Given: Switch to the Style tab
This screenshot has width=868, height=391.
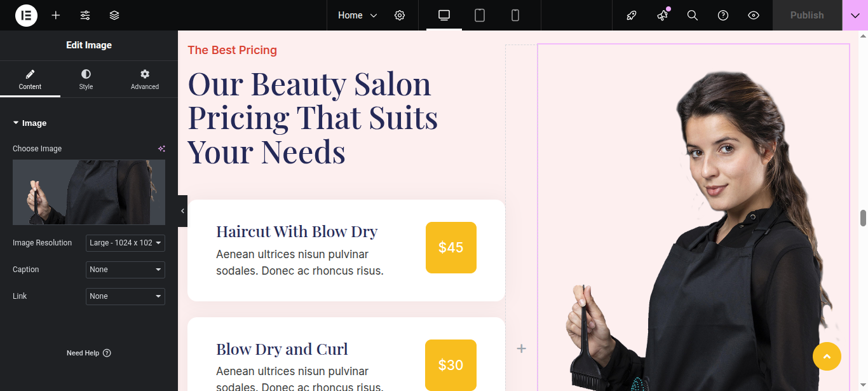Looking at the screenshot, I should point(86,79).
